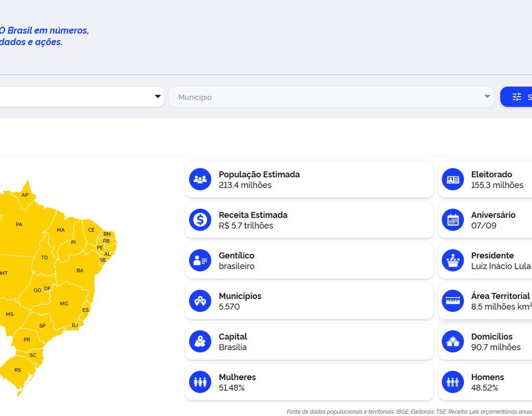This screenshot has width=532, height=416.
Task: Click the Homens men icon
Action: coord(453,382)
